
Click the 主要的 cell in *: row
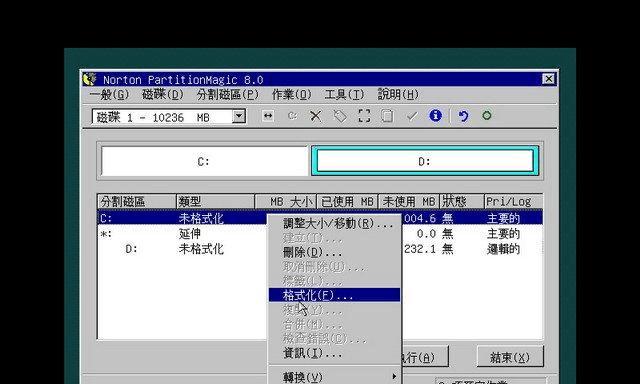click(x=503, y=234)
